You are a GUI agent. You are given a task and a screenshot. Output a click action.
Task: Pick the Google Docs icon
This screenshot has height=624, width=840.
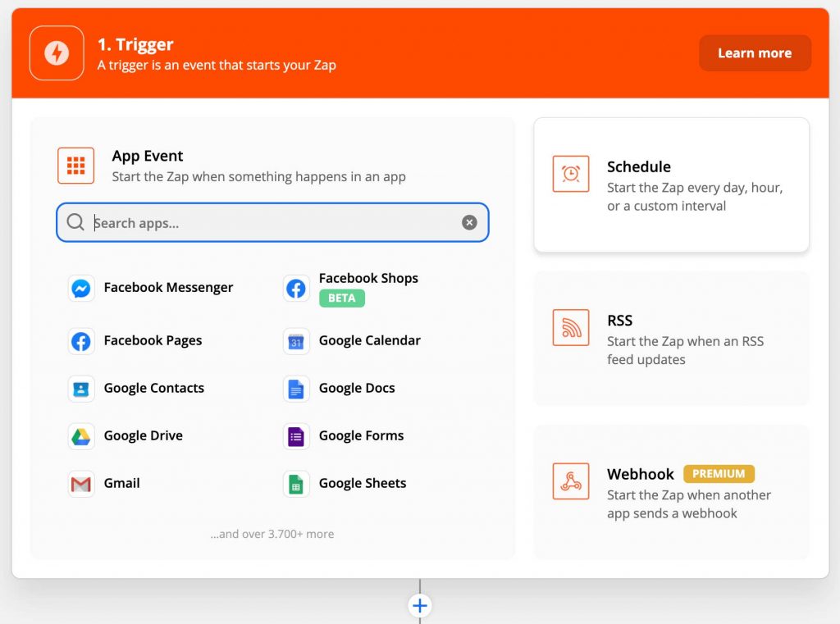pyautogui.click(x=296, y=389)
